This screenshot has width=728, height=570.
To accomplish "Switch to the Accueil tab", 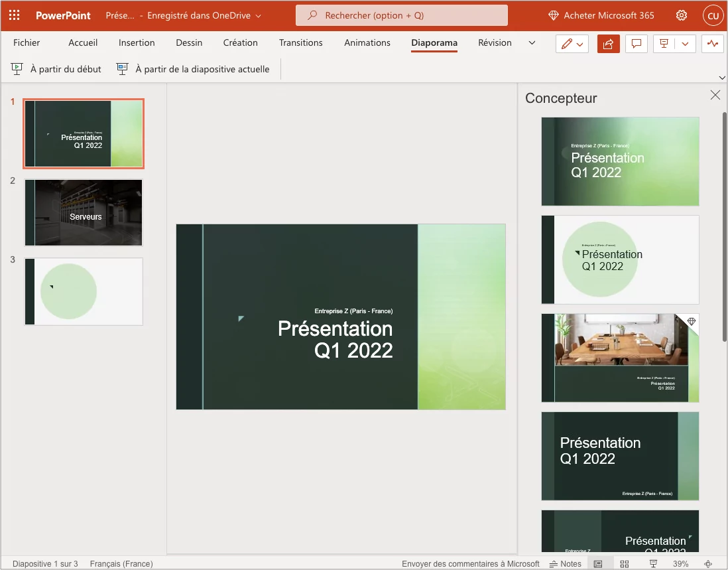I will coord(83,42).
